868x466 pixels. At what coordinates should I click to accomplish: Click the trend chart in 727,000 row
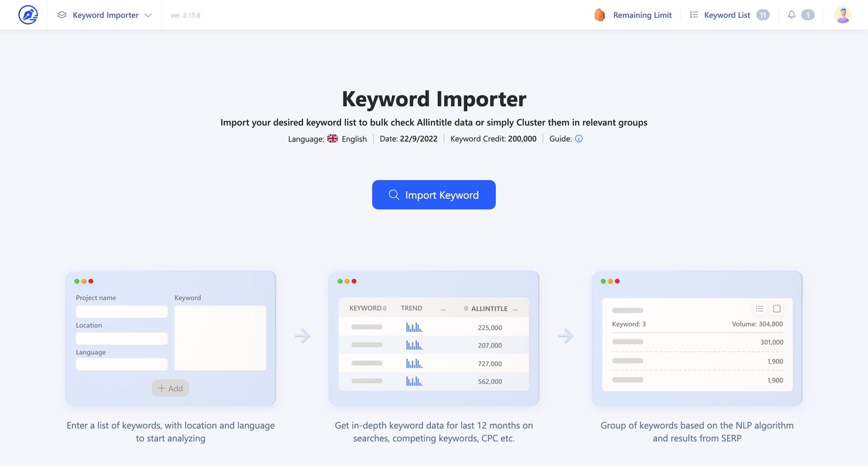click(x=414, y=363)
